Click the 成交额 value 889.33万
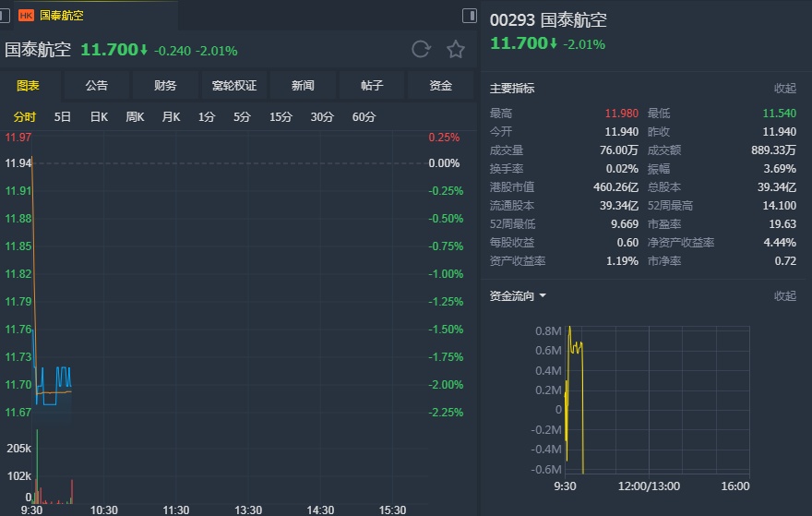The width and height of the screenshot is (812, 516). click(773, 150)
